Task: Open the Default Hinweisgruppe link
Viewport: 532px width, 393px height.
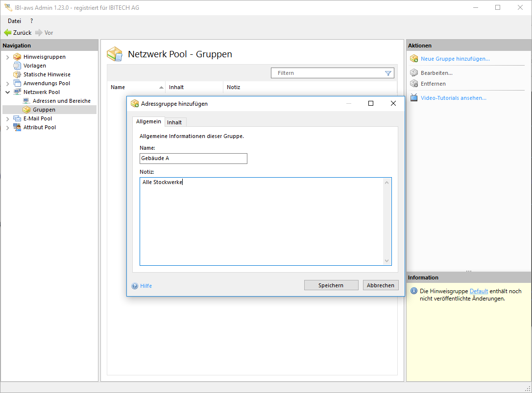Action: [479, 291]
